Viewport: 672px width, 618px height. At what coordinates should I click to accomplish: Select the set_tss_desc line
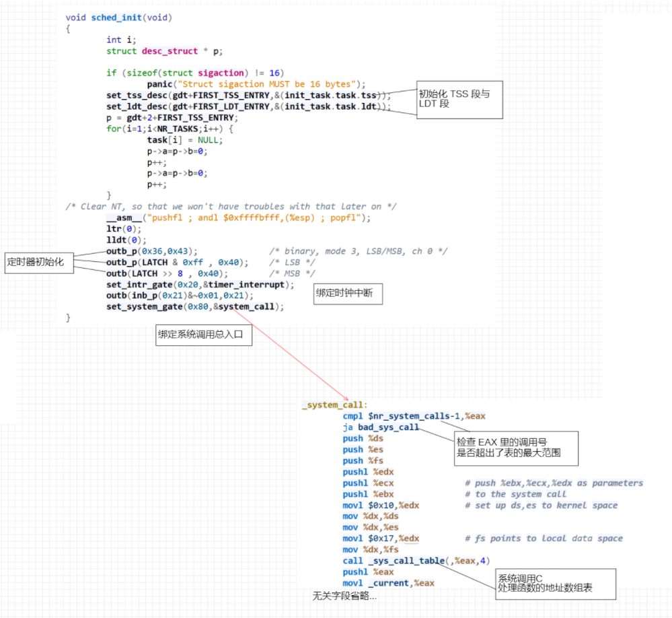249,95
